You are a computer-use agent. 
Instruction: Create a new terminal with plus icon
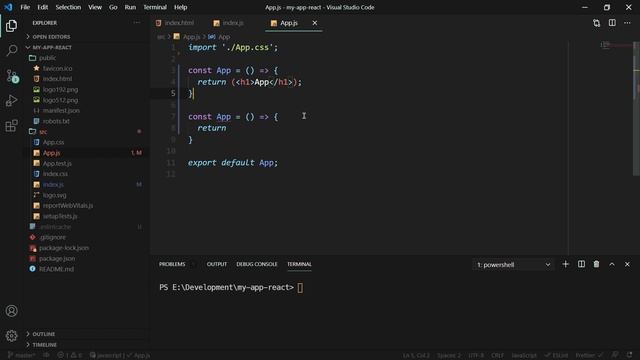(565, 264)
